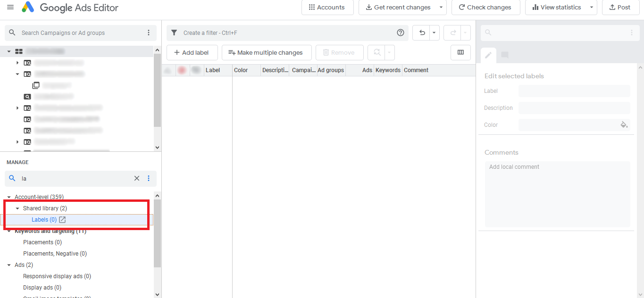Viewport: 644px width, 298px height.
Task: Sort by comment bubble column icon
Action: pos(196,70)
